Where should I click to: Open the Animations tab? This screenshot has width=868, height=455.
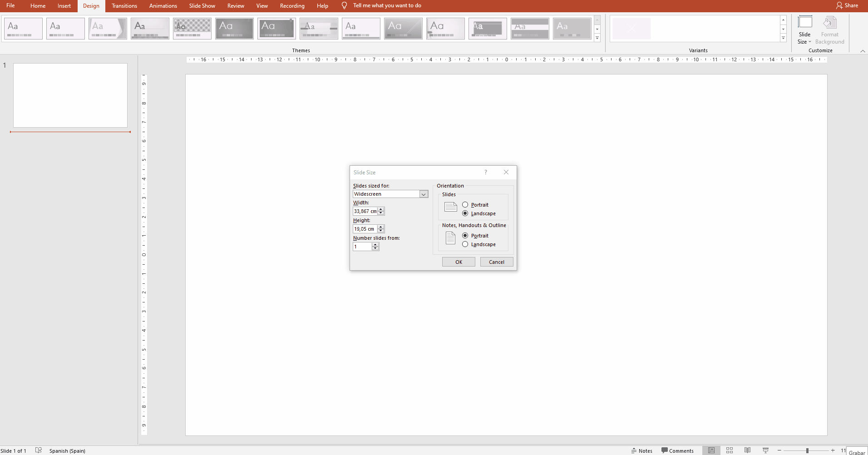[x=163, y=6]
